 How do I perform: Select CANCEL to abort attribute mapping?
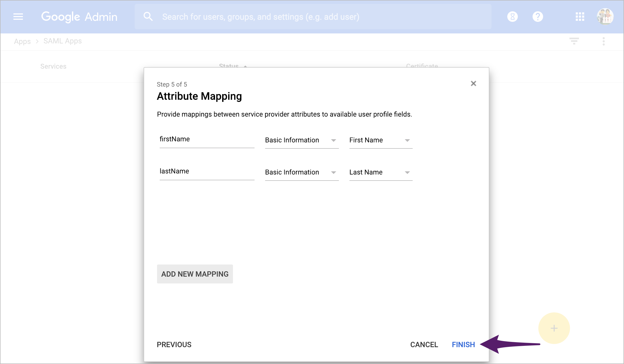coord(424,345)
